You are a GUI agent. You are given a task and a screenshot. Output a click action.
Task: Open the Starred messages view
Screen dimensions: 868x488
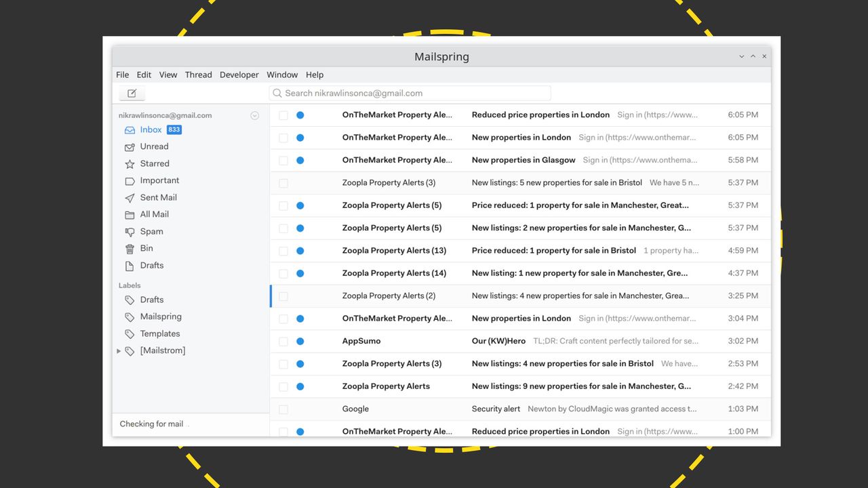point(154,163)
